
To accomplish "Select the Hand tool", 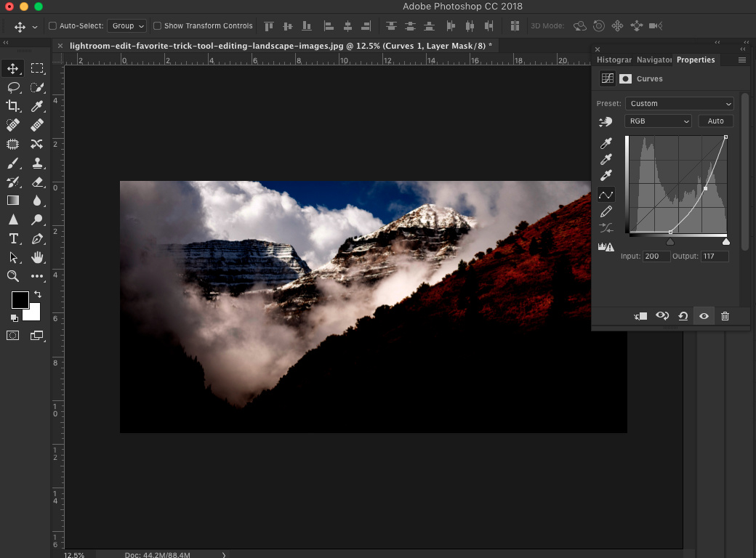I will click(37, 257).
